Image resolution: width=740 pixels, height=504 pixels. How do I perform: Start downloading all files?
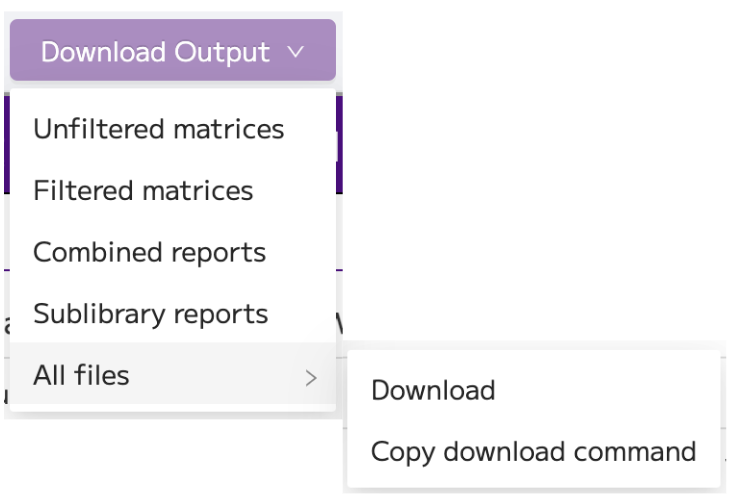coord(534,390)
